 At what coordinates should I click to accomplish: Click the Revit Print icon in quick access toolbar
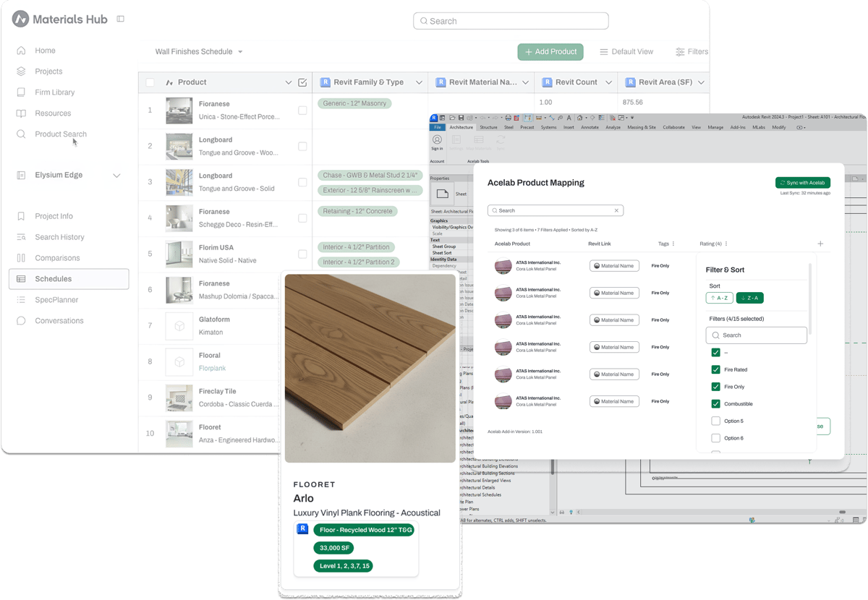(508, 118)
